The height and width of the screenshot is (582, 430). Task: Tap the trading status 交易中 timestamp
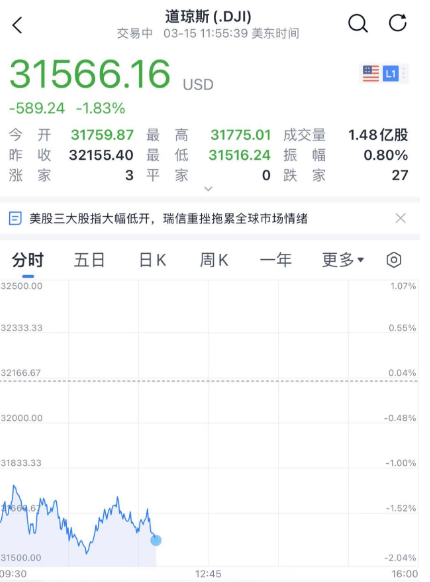point(208,33)
